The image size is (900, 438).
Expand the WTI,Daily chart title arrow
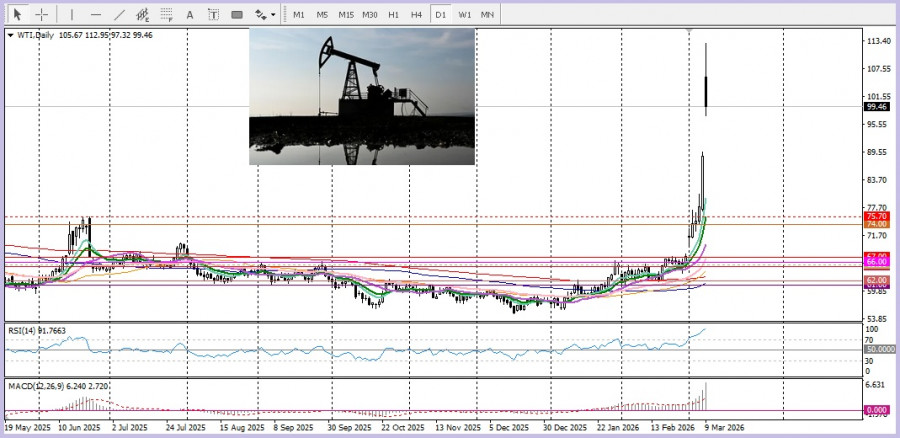click(10, 35)
